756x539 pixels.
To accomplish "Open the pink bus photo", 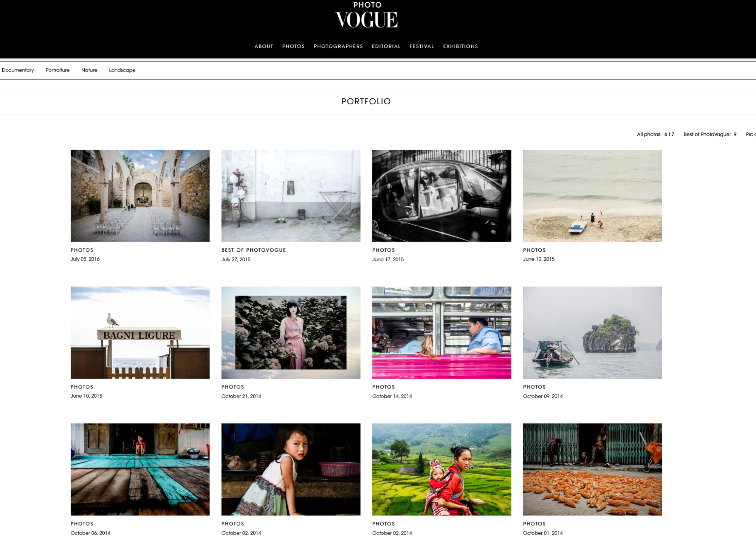I will tap(442, 333).
